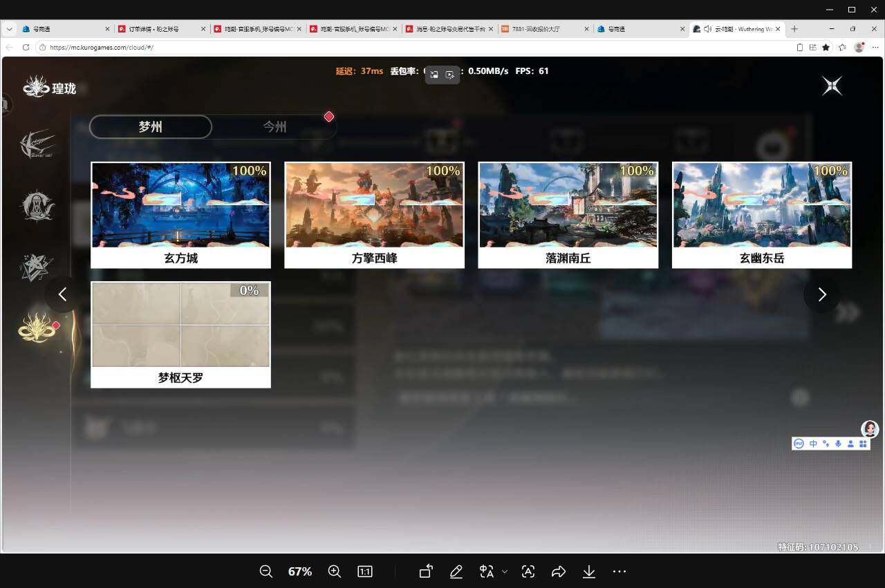The image size is (885, 588).
Task: Open the 落渊南丘 area card
Action: click(x=568, y=215)
